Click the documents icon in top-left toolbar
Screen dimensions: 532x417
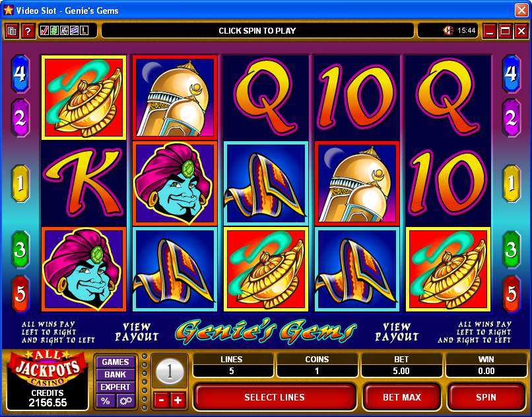(11, 31)
